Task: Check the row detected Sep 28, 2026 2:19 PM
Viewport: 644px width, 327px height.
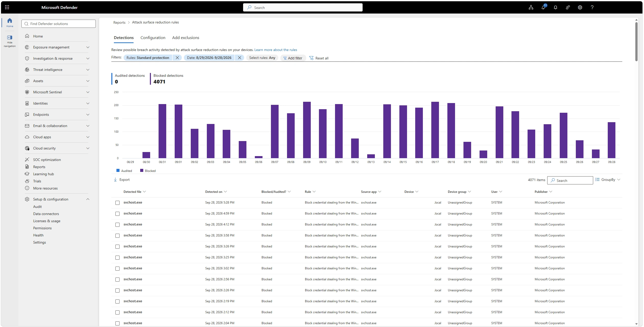Action: point(117,301)
